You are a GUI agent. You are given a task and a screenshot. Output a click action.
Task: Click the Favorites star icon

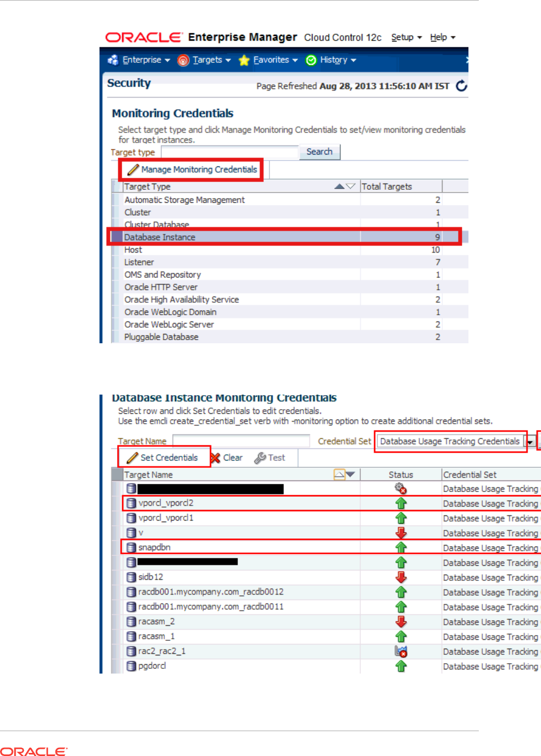(244, 61)
